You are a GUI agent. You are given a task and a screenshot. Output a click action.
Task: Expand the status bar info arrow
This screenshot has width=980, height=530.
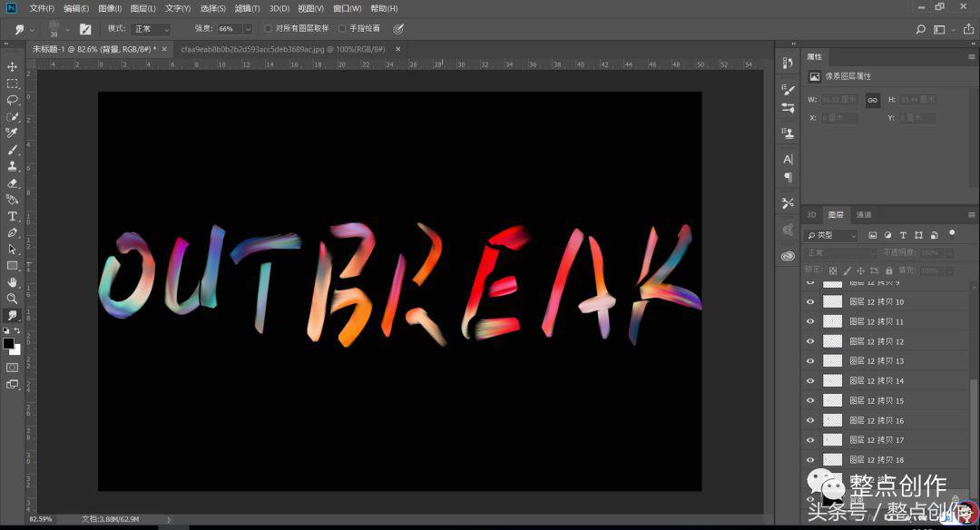(x=168, y=519)
